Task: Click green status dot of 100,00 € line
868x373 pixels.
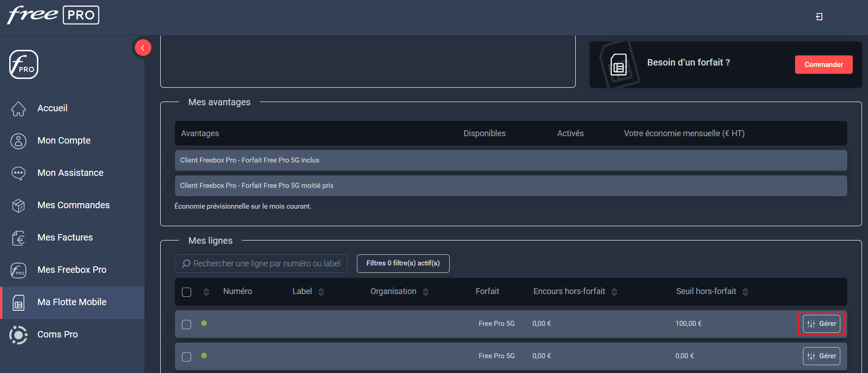Action: [204, 323]
